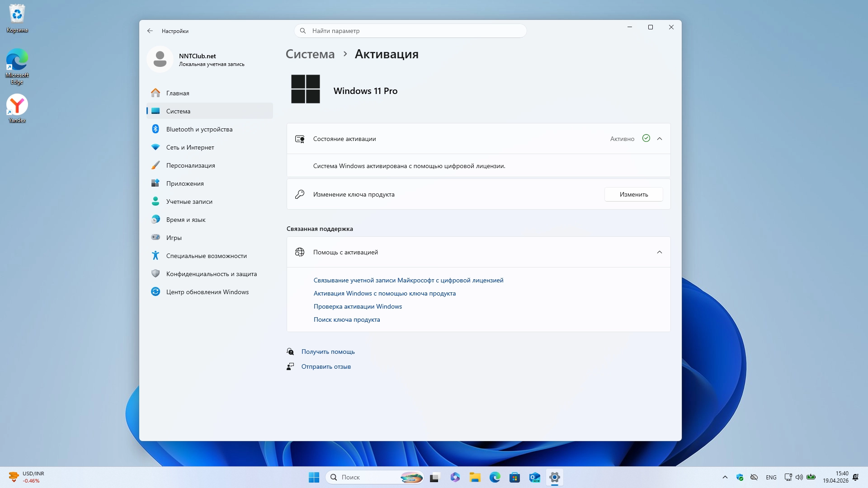Go to Персонализация settings
Viewport: 868px width, 488px height.
(190, 165)
